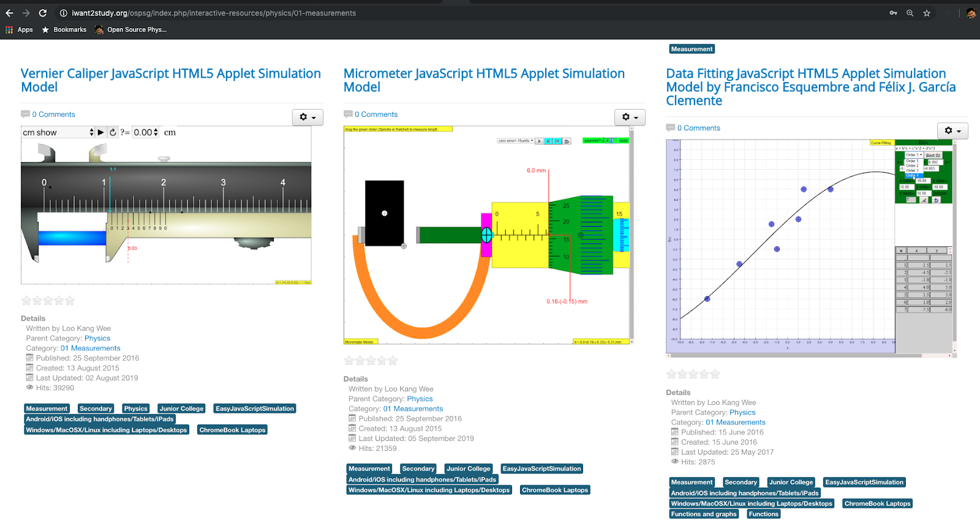
Task: Open the Chrome profile avatar
Action: (x=971, y=13)
